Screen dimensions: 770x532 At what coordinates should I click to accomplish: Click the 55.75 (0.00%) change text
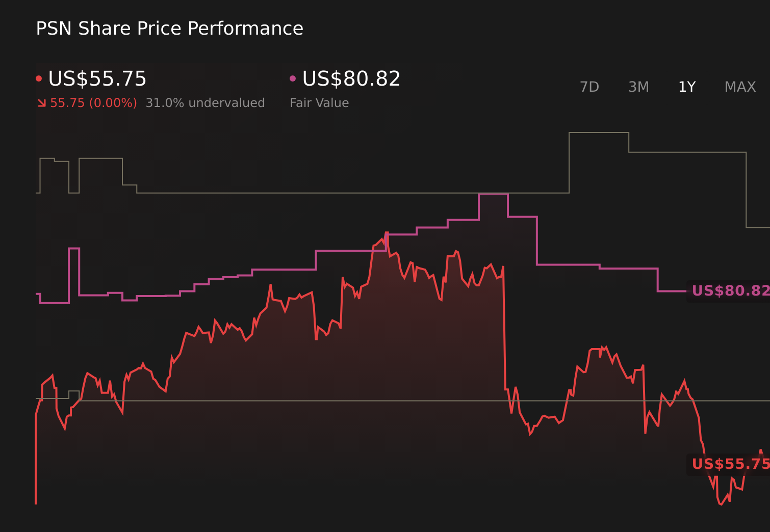point(93,103)
